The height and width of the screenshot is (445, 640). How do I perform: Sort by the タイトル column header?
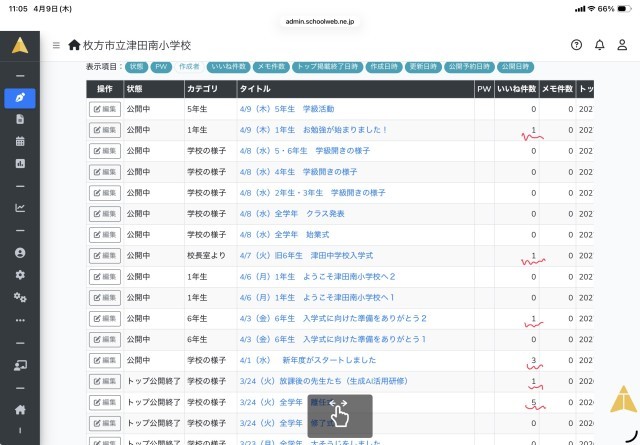click(255, 89)
